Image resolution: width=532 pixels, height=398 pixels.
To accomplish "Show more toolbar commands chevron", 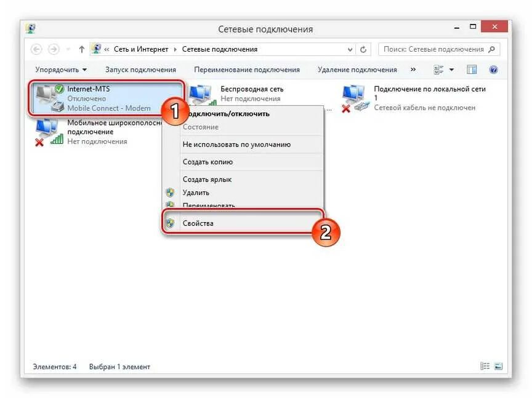I will [x=413, y=70].
